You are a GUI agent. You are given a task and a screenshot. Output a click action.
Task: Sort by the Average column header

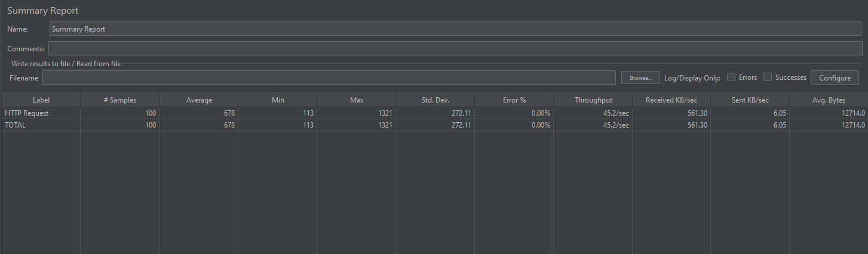click(199, 100)
